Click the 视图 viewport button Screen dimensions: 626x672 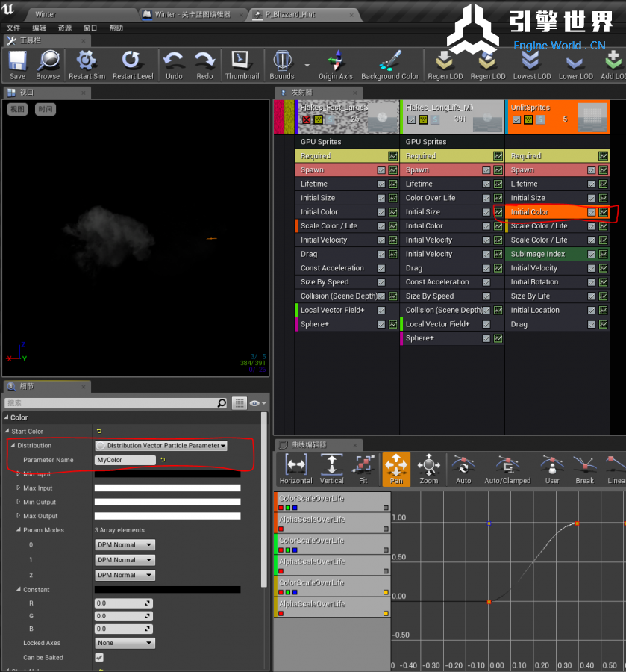point(18,109)
